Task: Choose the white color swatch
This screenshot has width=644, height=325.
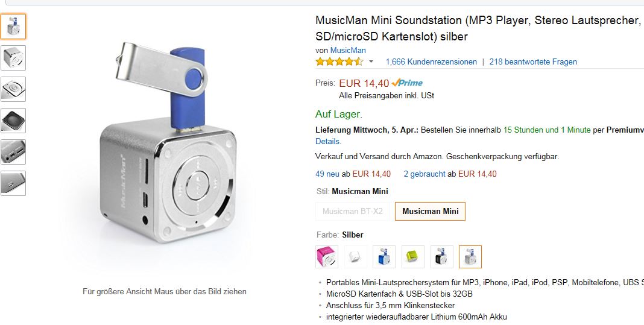Action: 355,257
